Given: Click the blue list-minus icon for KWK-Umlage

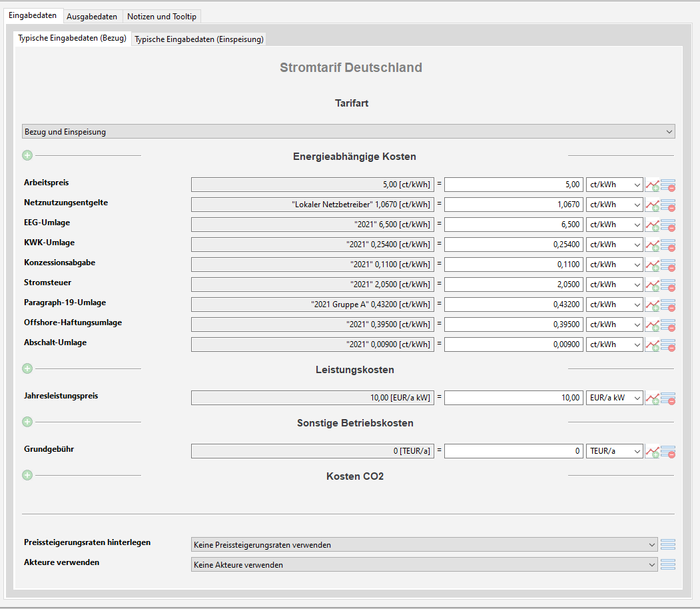Looking at the screenshot, I should coord(668,245).
